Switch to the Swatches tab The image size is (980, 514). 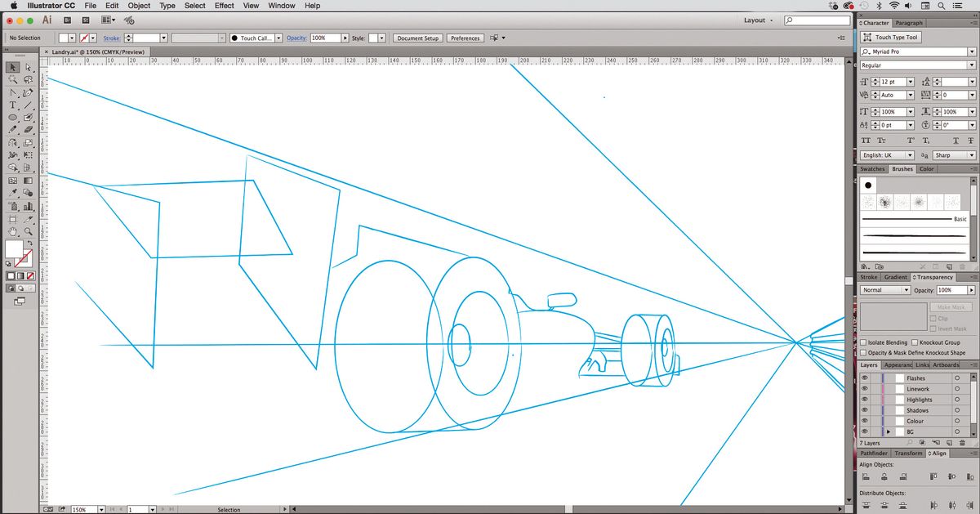click(873, 169)
